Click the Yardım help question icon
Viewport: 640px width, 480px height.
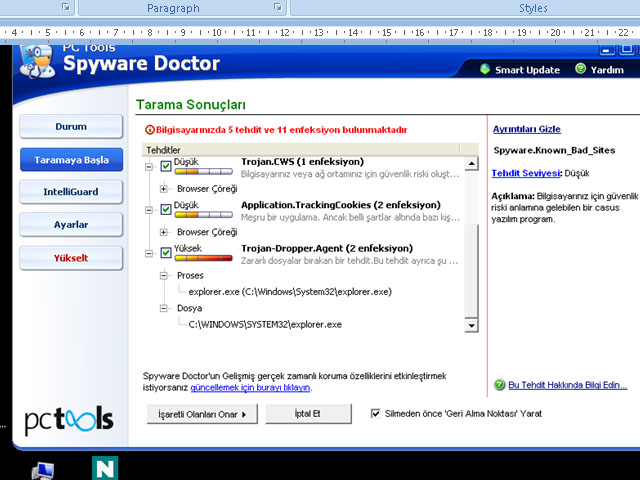point(580,69)
